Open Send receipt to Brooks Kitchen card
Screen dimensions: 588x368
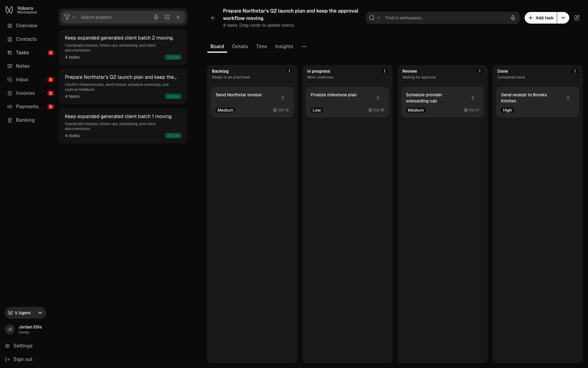(537, 102)
